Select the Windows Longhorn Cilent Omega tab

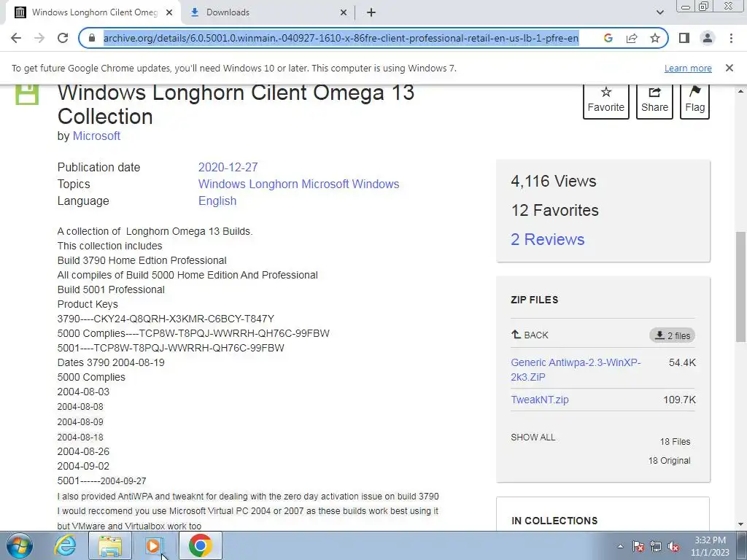(x=94, y=13)
